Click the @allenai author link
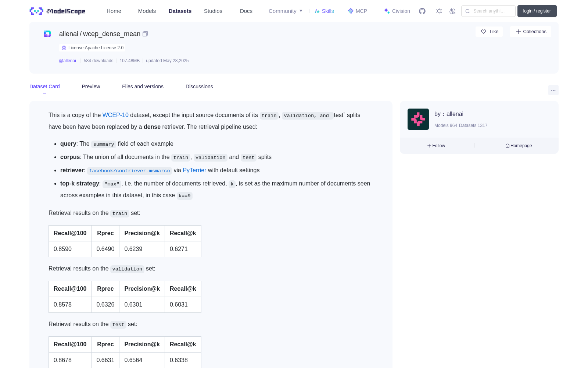This screenshot has width=588, height=368. (67, 61)
